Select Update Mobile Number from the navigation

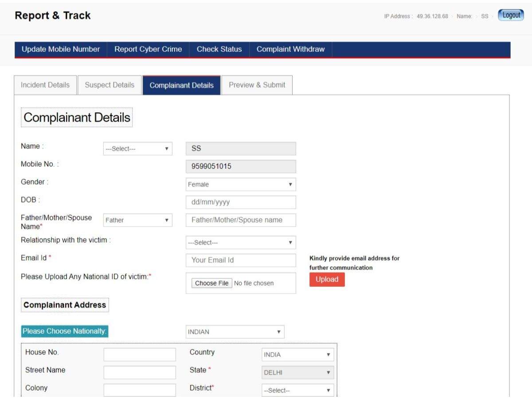(61, 49)
